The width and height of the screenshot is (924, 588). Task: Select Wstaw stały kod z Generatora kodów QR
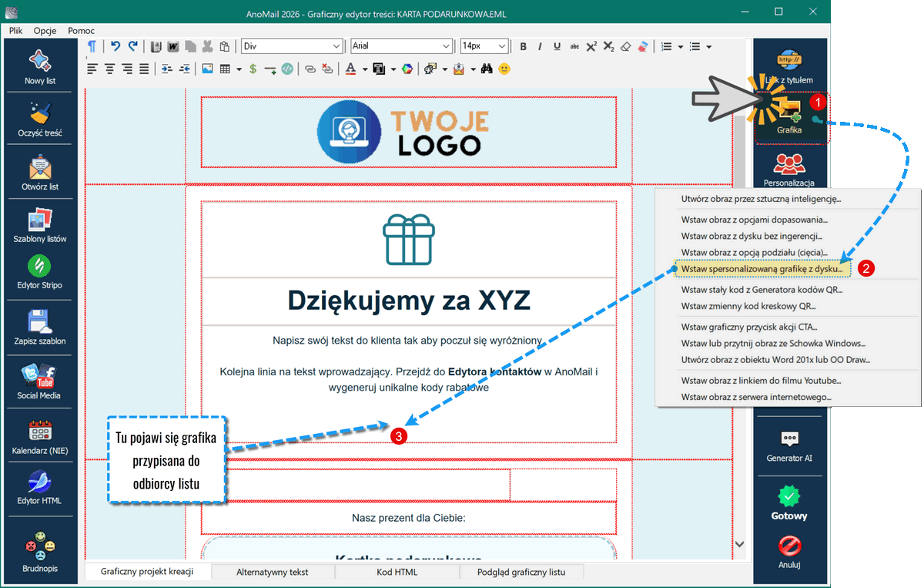pyautogui.click(x=762, y=290)
